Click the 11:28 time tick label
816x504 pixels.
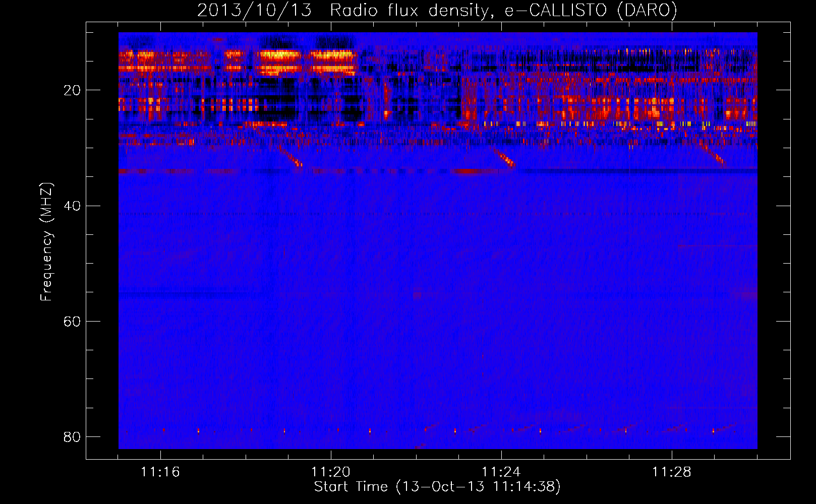click(x=672, y=472)
